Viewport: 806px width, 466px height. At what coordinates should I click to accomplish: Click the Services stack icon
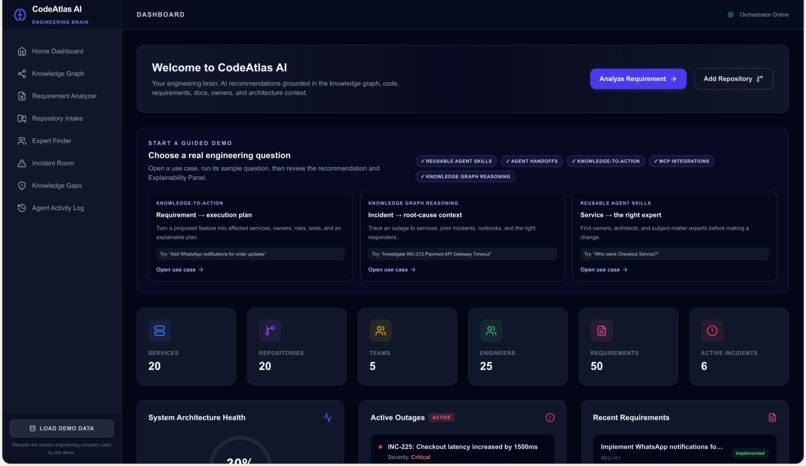coord(159,330)
